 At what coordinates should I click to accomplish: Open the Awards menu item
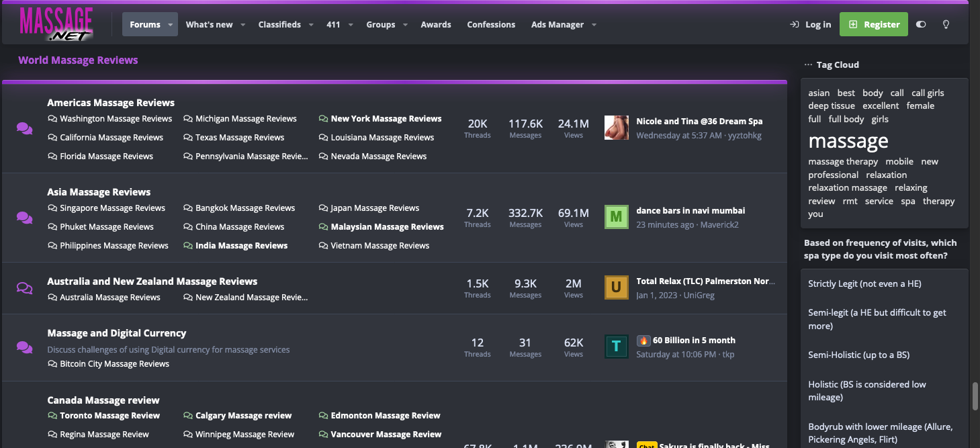coord(435,25)
